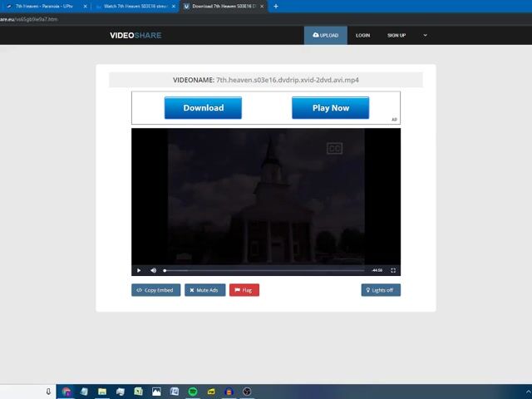Click the blue Download button
Image resolution: width=532 pixels, height=399 pixels.
click(203, 108)
